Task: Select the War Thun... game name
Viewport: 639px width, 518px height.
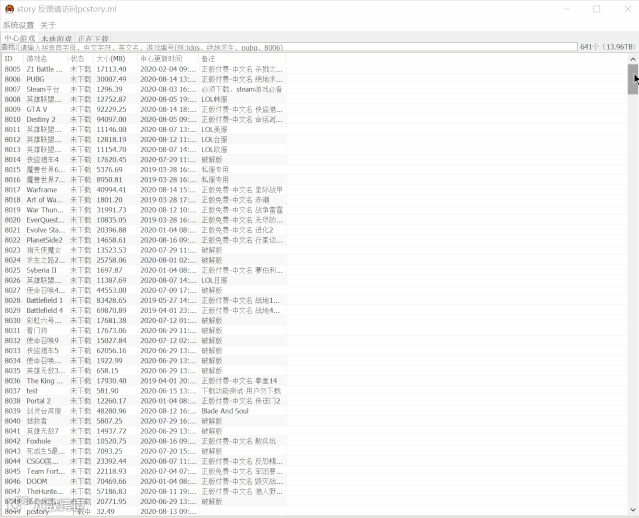Action: point(45,210)
